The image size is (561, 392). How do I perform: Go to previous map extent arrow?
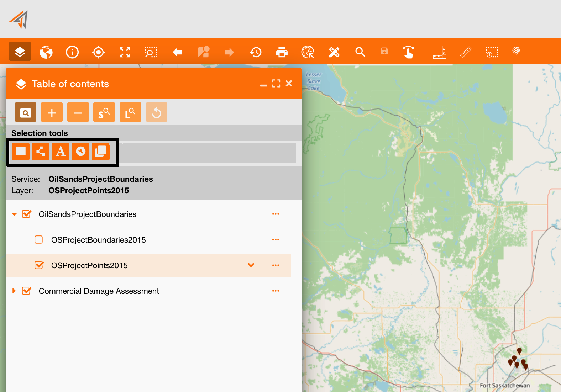point(177,52)
